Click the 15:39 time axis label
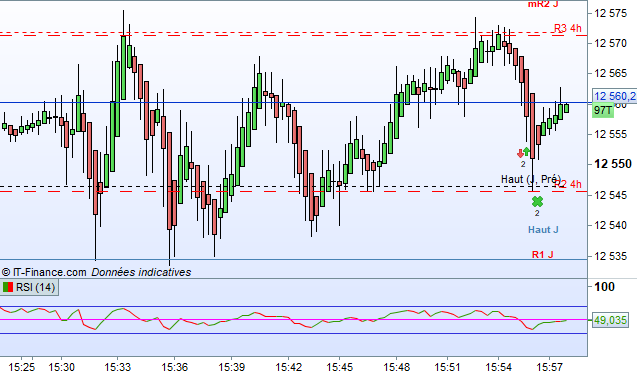 [232, 367]
